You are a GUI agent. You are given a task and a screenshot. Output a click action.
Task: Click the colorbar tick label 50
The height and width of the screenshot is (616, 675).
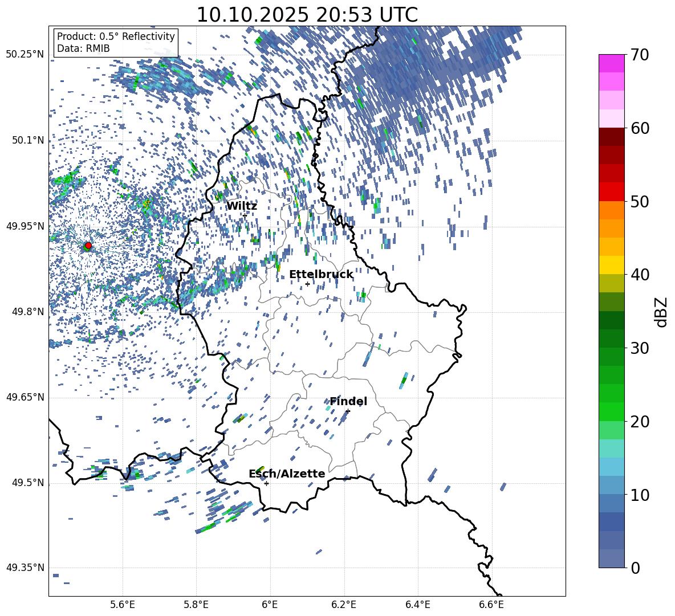point(640,202)
